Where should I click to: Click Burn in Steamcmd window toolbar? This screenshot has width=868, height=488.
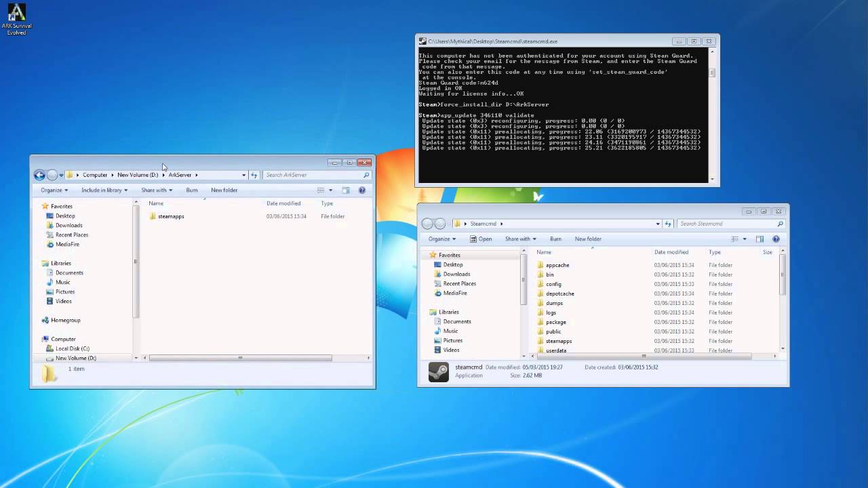pyautogui.click(x=555, y=239)
